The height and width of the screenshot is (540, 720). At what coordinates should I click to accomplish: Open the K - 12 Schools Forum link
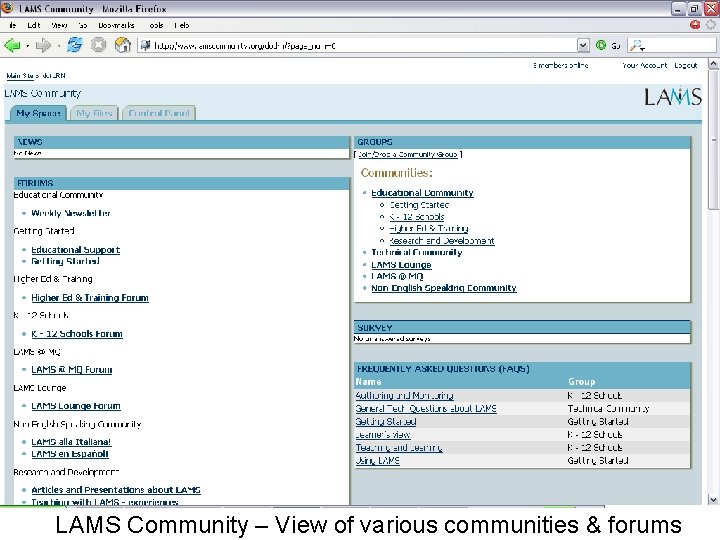click(77, 334)
